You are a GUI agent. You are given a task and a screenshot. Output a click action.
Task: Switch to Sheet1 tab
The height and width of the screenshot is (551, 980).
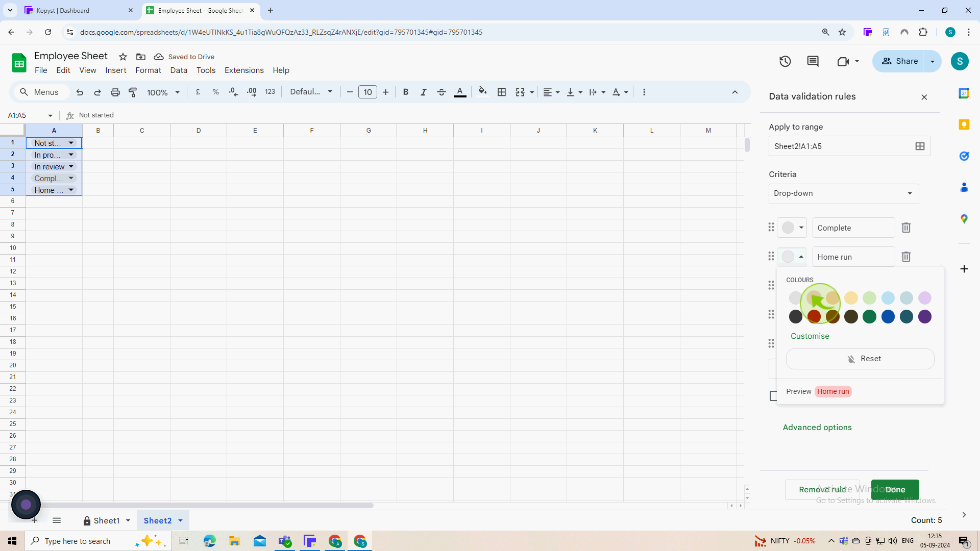105,520
